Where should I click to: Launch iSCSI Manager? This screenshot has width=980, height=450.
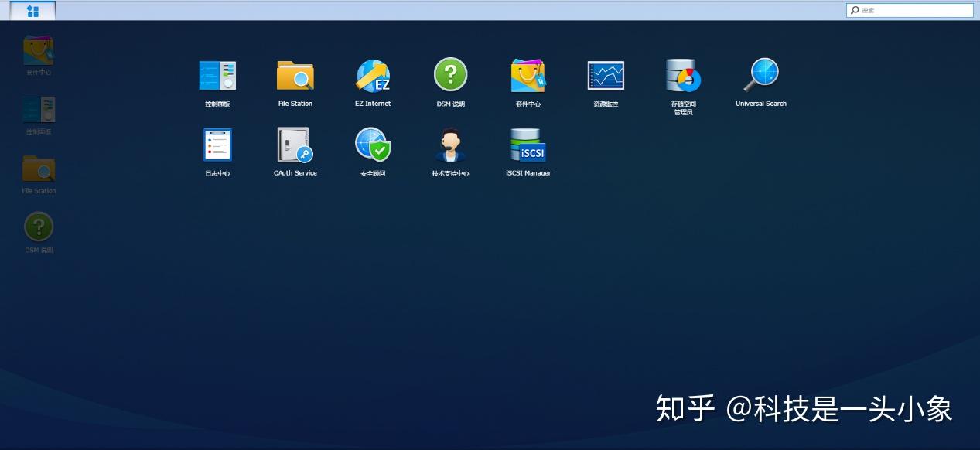[528, 145]
